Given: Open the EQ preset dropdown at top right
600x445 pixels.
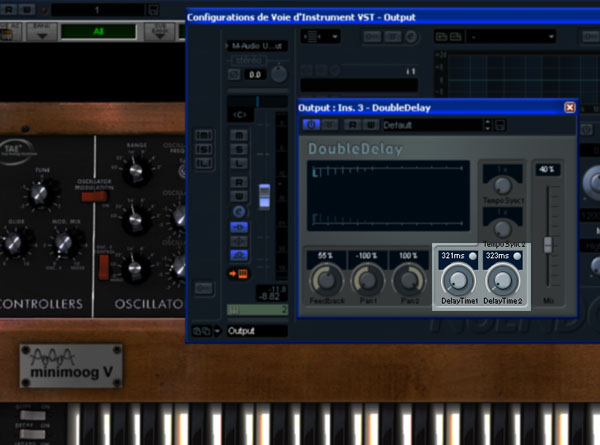Looking at the screenshot, I should [511, 37].
